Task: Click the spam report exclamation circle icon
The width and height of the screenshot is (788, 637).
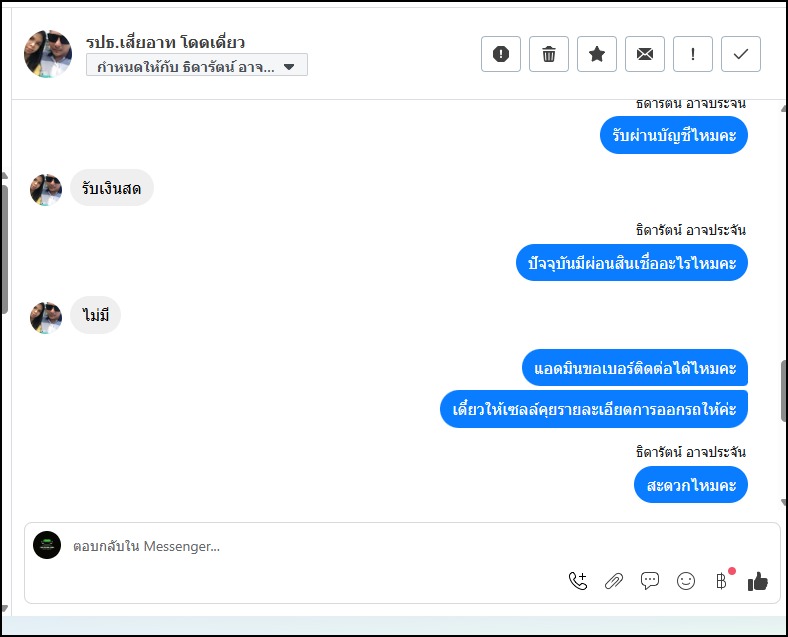Action: click(x=501, y=54)
